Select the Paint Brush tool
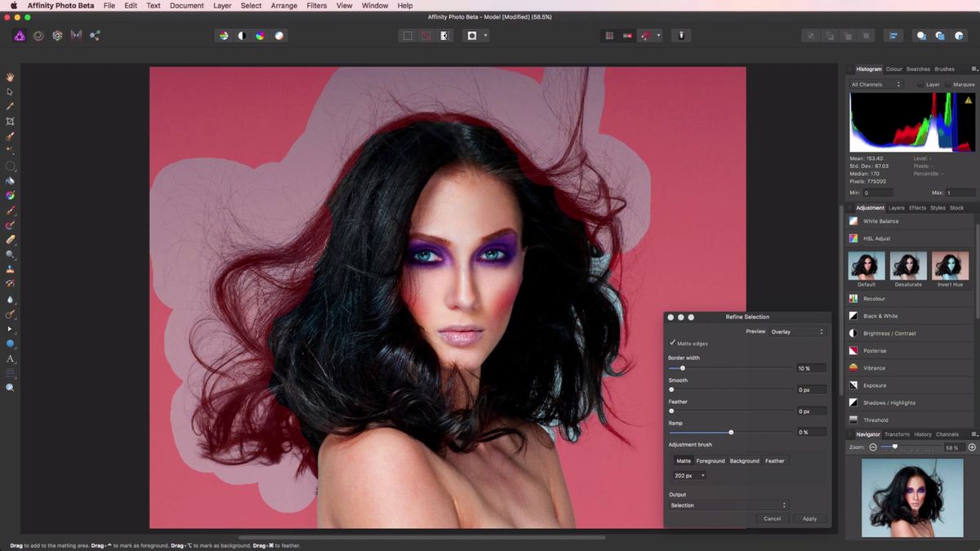 [x=11, y=209]
